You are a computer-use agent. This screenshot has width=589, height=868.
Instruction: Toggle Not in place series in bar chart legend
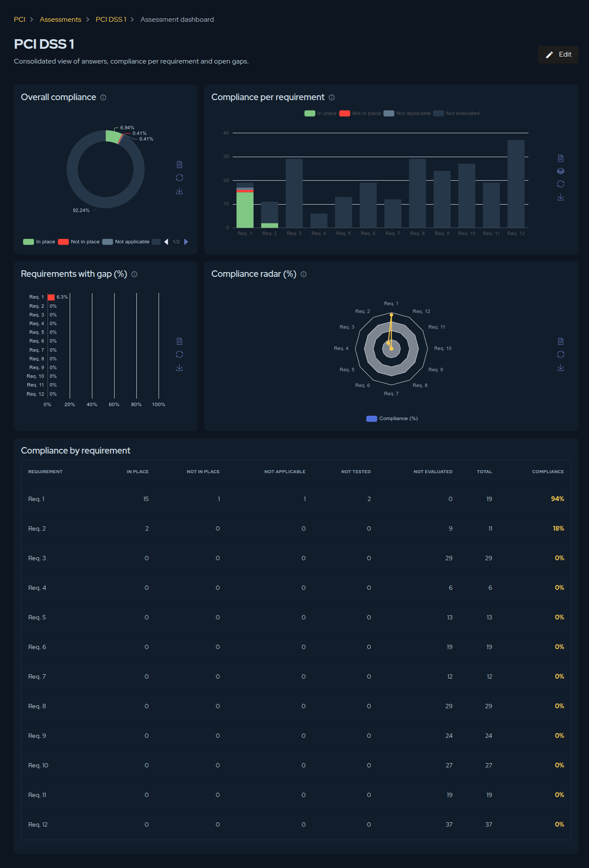(360, 113)
